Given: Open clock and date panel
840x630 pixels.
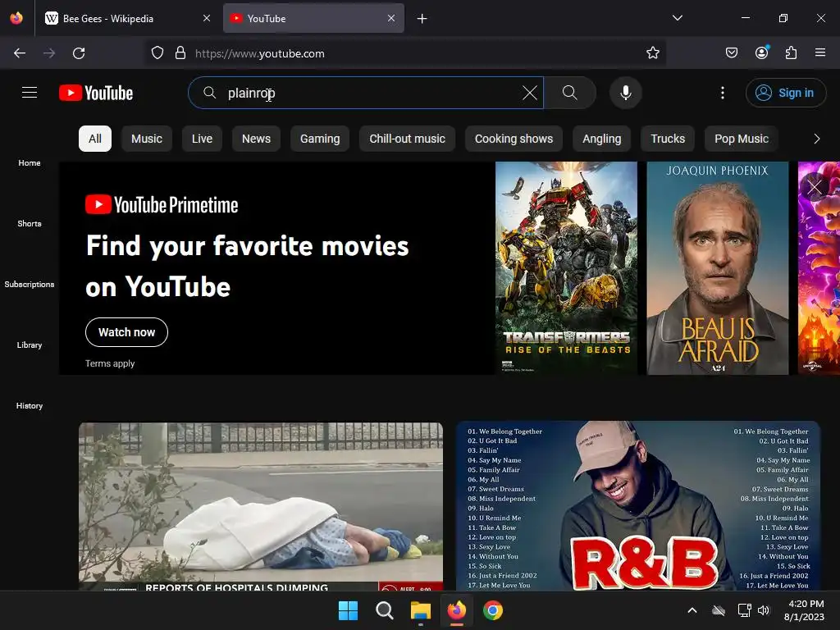Looking at the screenshot, I should point(804,610).
